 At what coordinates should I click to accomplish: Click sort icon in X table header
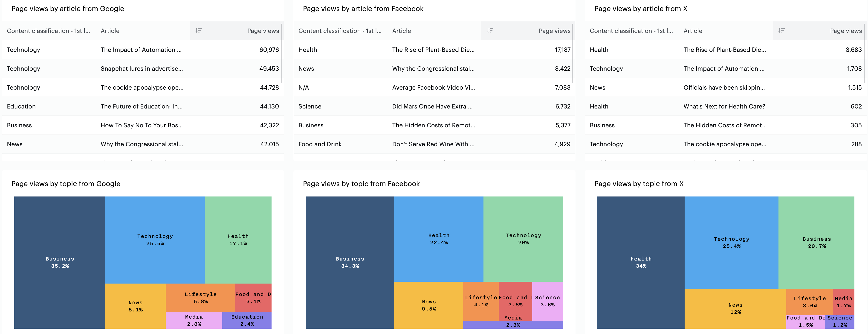coord(781,31)
